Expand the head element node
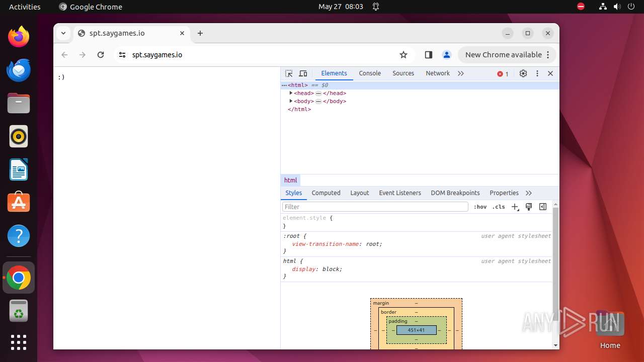The width and height of the screenshot is (644, 362). tap(291, 93)
